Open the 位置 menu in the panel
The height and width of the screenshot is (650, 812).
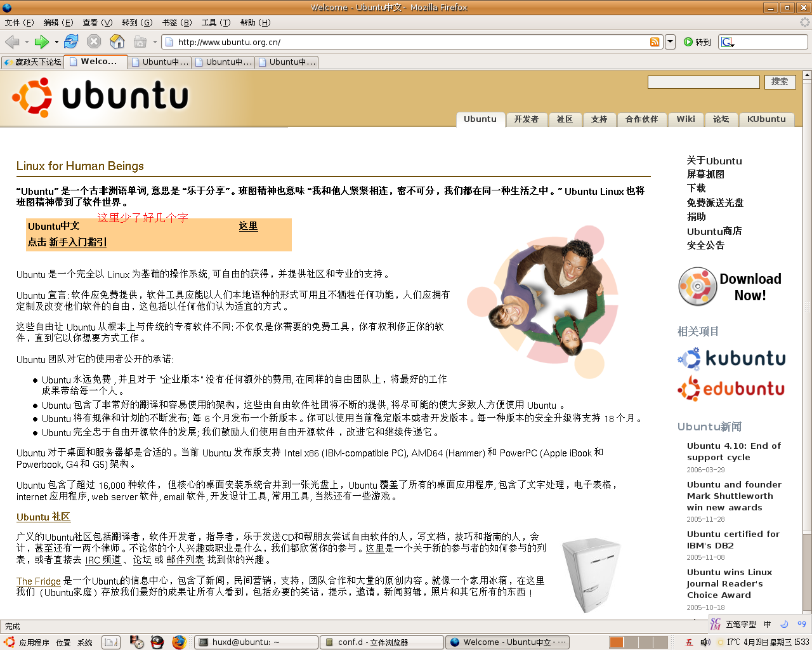(x=63, y=642)
